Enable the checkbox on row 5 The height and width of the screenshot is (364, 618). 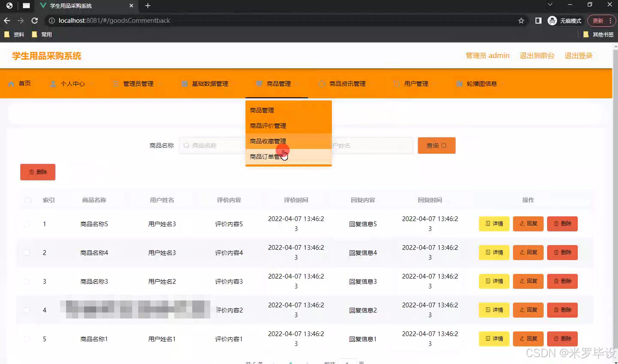[27, 339]
